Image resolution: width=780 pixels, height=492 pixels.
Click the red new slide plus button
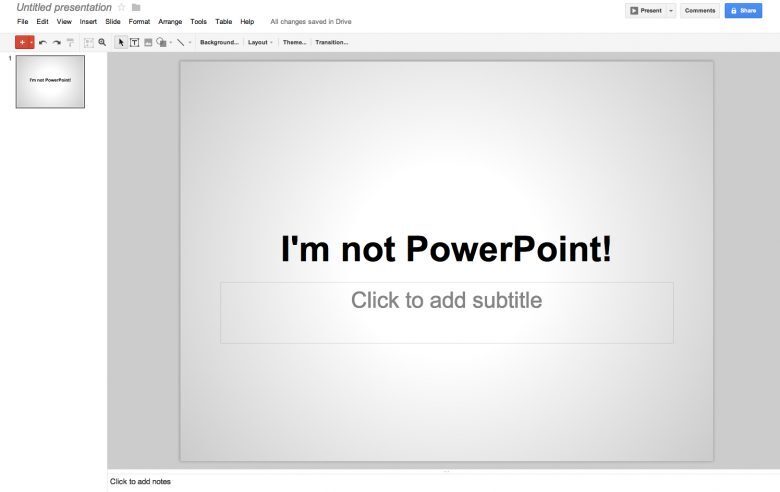coord(21,42)
